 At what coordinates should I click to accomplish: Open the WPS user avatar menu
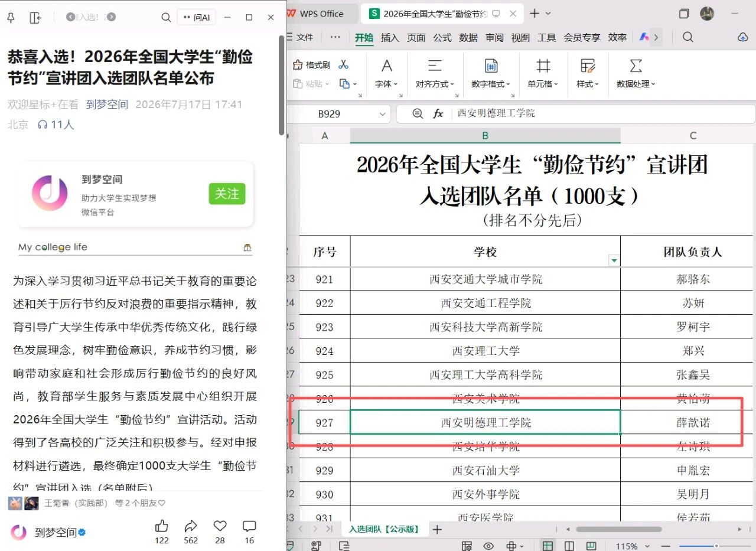(x=707, y=14)
